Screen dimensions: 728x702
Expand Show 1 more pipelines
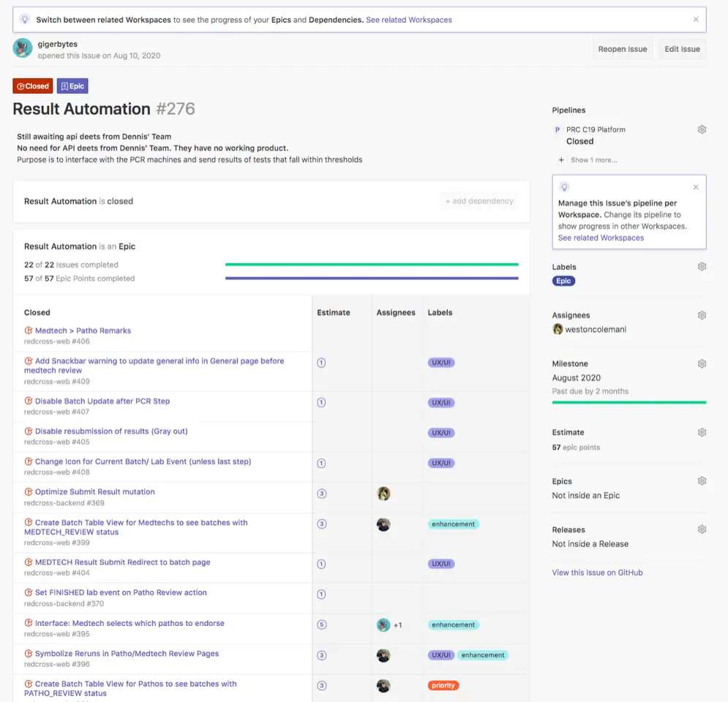(588, 160)
